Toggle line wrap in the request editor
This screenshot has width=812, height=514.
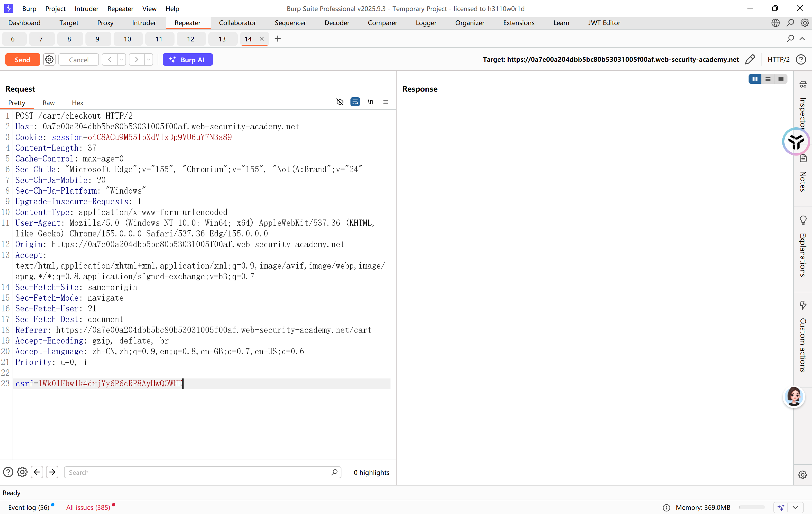point(355,102)
